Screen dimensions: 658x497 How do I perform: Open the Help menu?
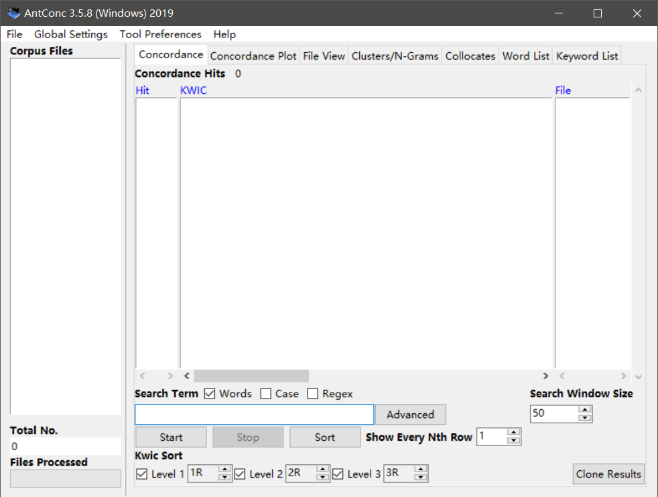tap(225, 34)
